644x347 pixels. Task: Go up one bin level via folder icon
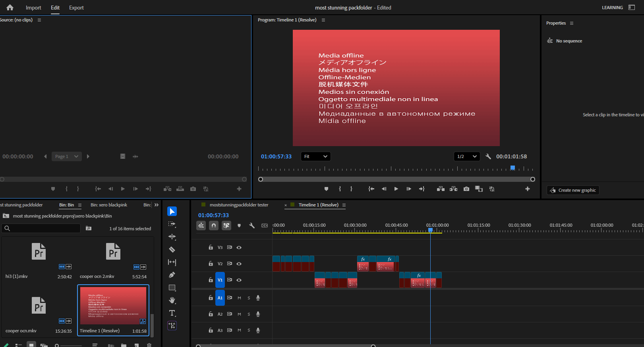tap(6, 216)
